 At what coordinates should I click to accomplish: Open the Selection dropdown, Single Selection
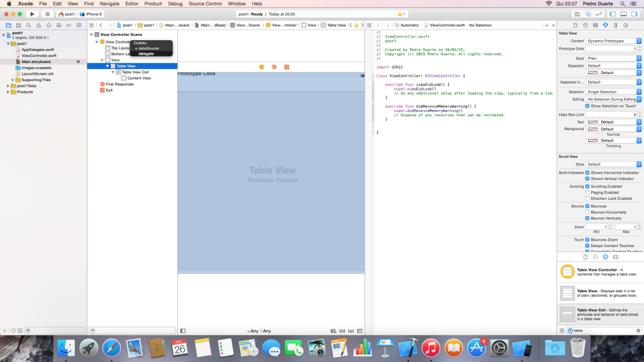pyautogui.click(x=613, y=92)
